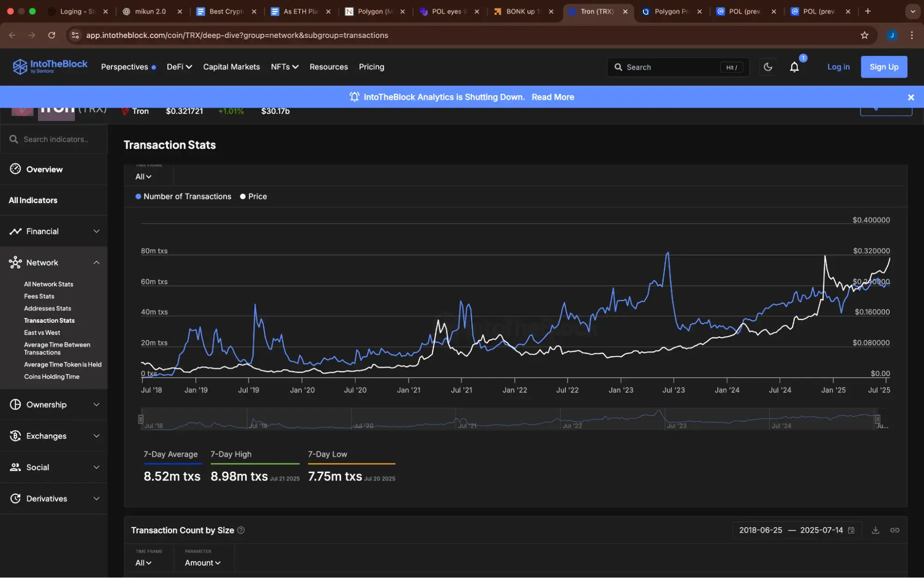The image size is (924, 578).
Task: Open All Network Stats
Action: click(x=49, y=284)
